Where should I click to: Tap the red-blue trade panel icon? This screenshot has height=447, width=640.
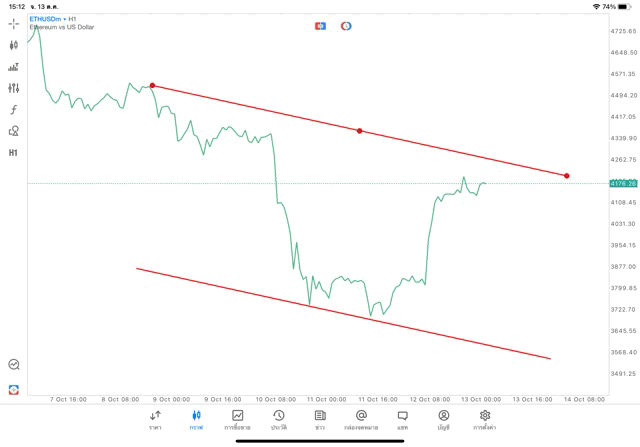tap(320, 25)
